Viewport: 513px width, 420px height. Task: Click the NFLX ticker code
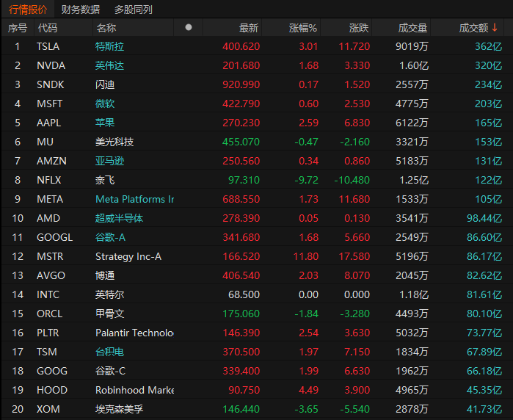pyautogui.click(x=49, y=180)
